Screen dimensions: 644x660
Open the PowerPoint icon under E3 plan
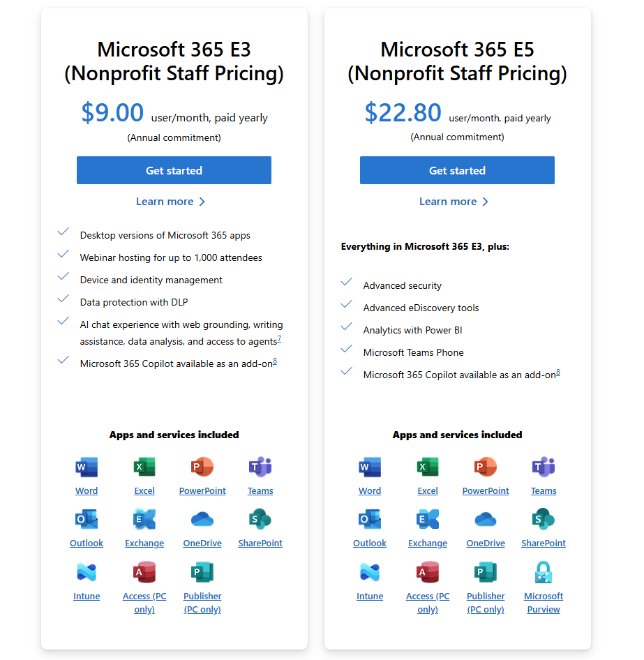(202, 467)
